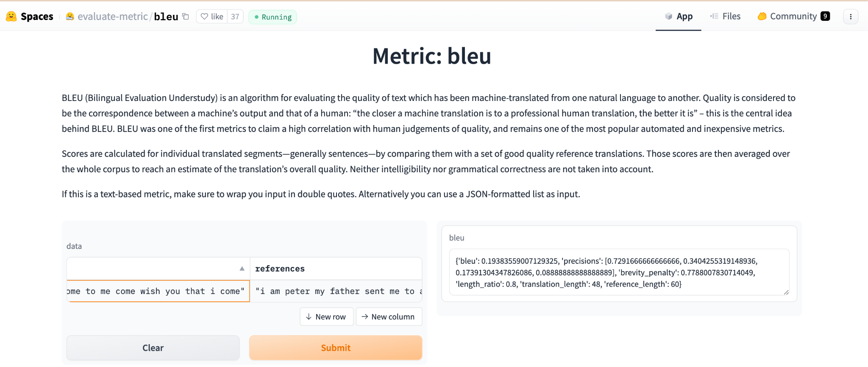Viewport: 868px width, 367px height.
Task: Click the bleu output textbox
Action: tap(619, 272)
